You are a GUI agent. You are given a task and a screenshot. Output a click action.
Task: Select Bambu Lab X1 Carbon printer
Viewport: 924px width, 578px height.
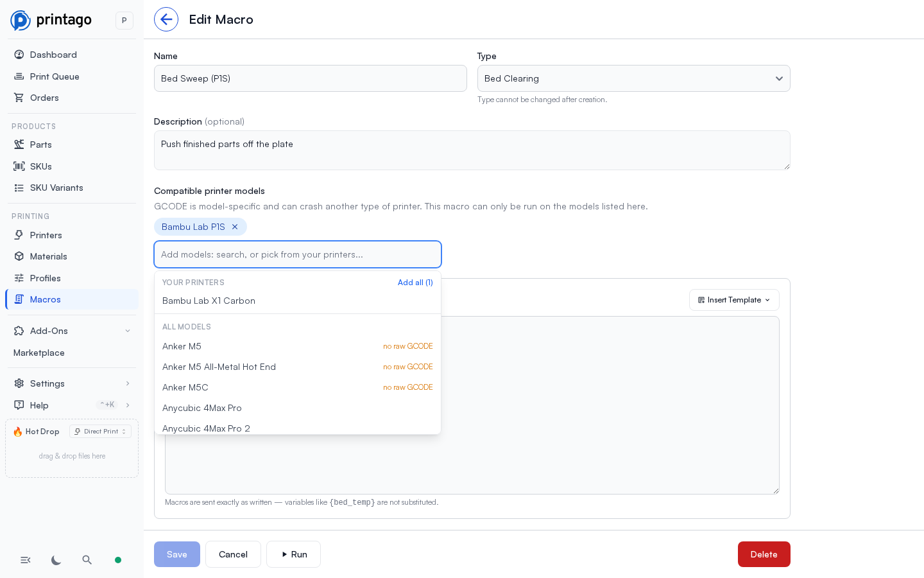298,301
